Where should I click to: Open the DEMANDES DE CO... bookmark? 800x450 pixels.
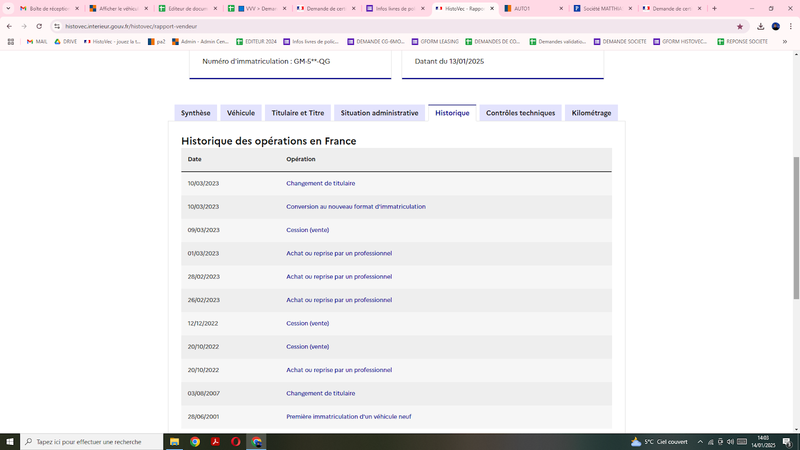492,41
